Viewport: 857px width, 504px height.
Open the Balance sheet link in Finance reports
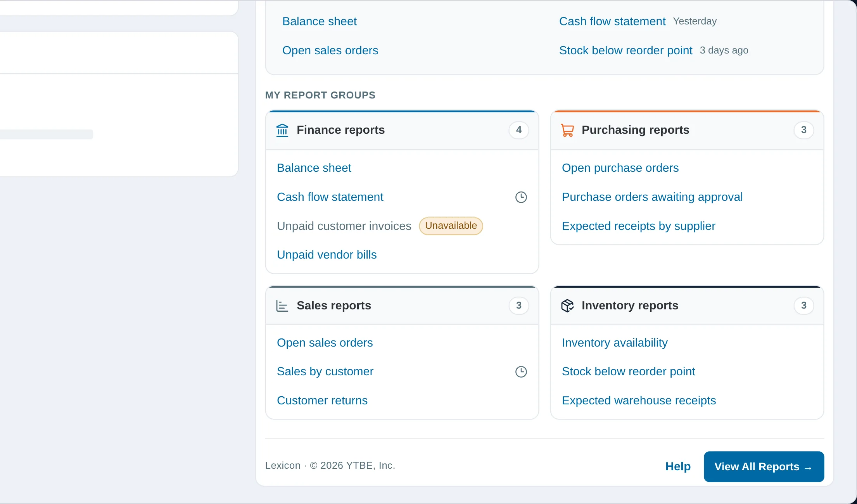point(314,168)
